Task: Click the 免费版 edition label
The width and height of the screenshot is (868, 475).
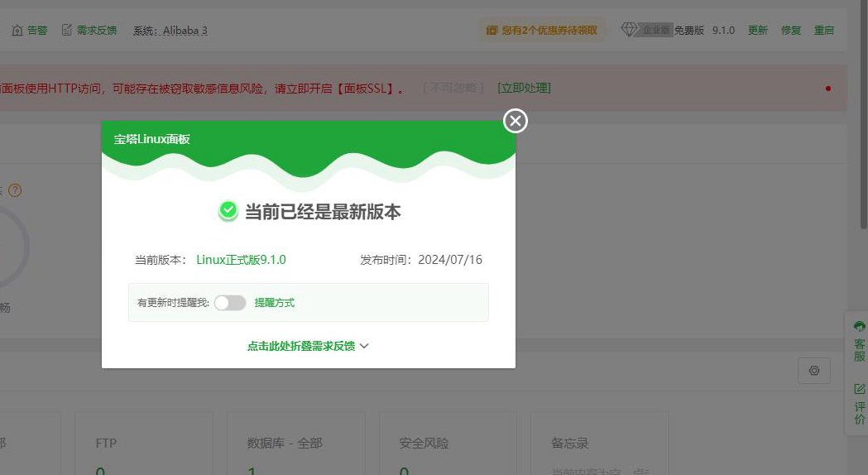Action: coord(688,31)
